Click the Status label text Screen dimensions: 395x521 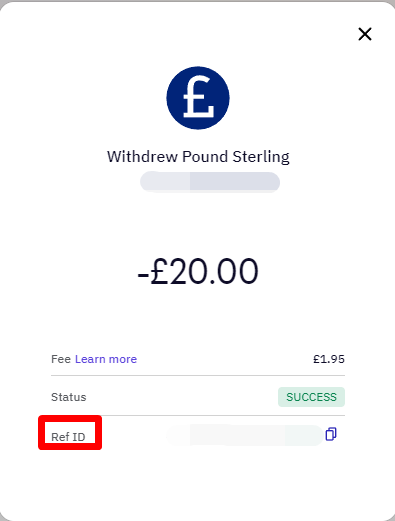tap(69, 397)
